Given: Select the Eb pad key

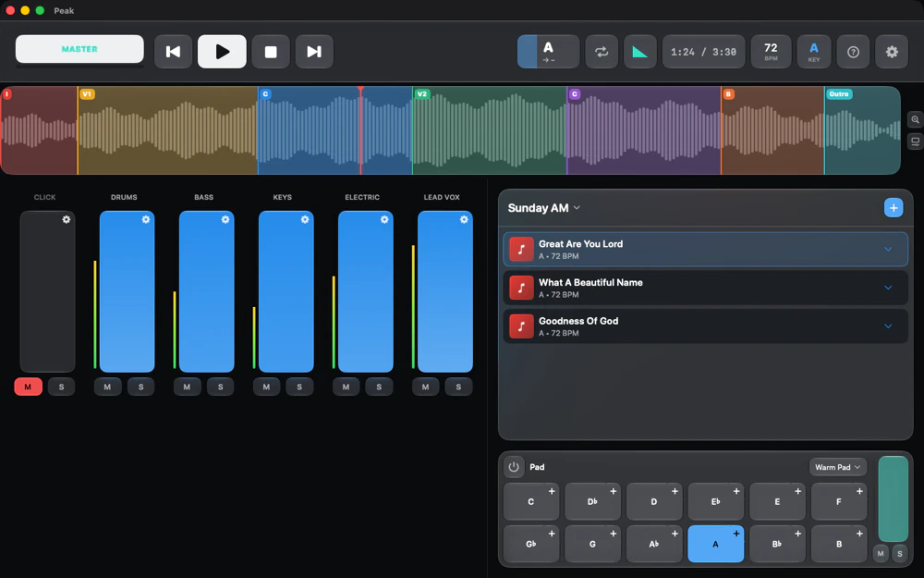Looking at the screenshot, I should (x=715, y=501).
